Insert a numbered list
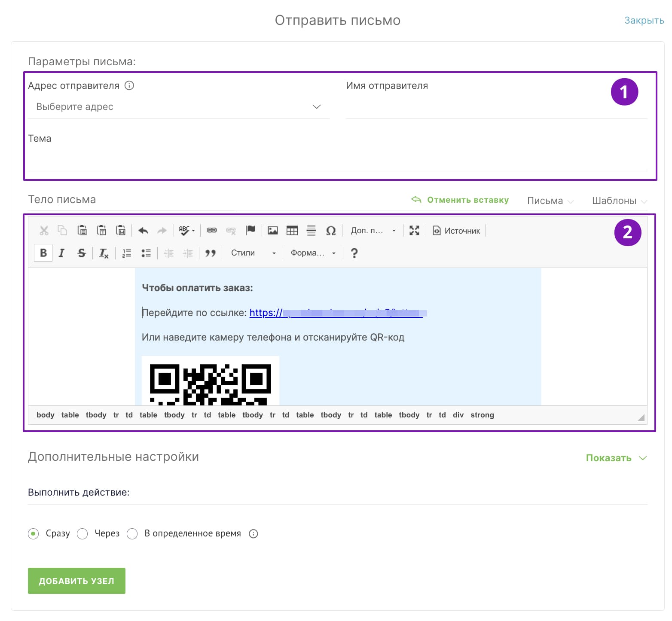This screenshot has height=621, width=672. click(x=127, y=253)
